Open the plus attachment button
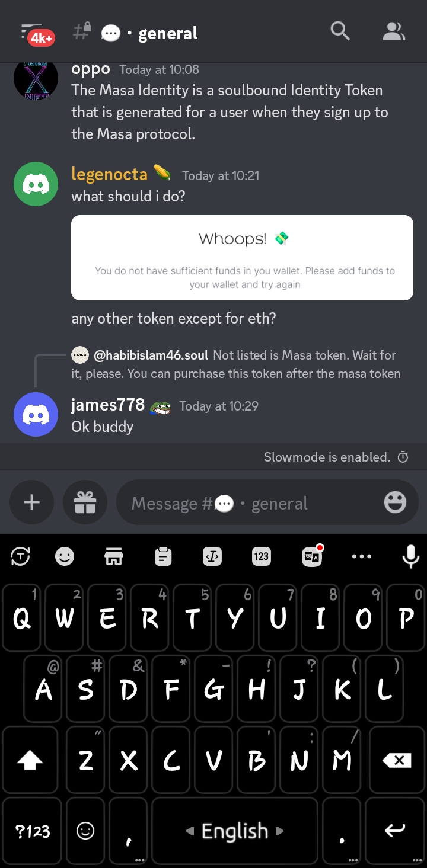Viewport: 427px width, 868px height. click(31, 502)
